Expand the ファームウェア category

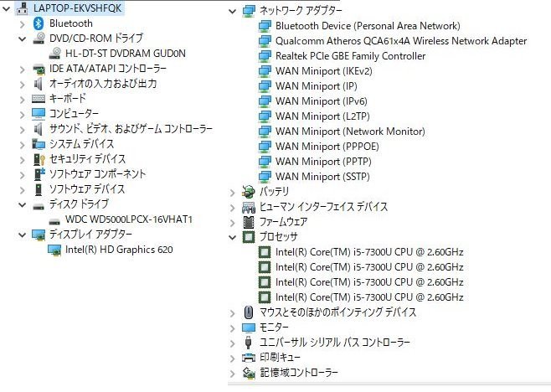click(x=232, y=223)
